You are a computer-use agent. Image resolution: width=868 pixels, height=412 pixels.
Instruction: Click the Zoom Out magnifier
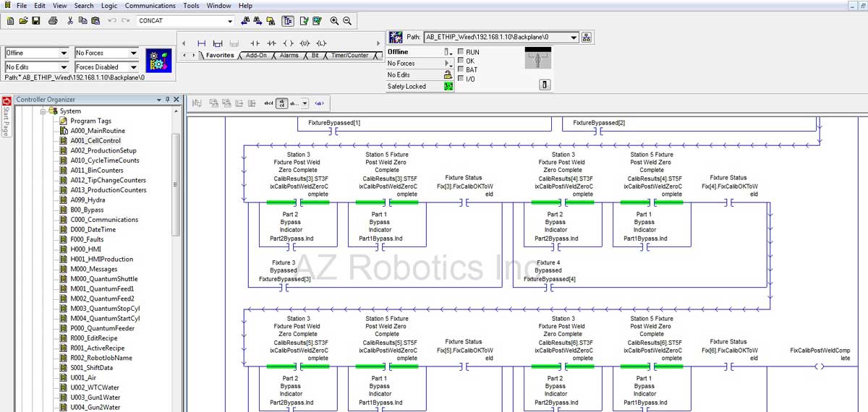(347, 21)
